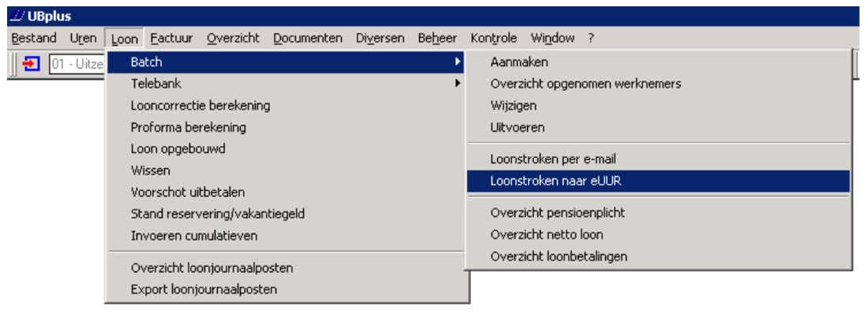Expand the Batch submenu arrow
The height and width of the screenshot is (315, 868).
pos(458,62)
